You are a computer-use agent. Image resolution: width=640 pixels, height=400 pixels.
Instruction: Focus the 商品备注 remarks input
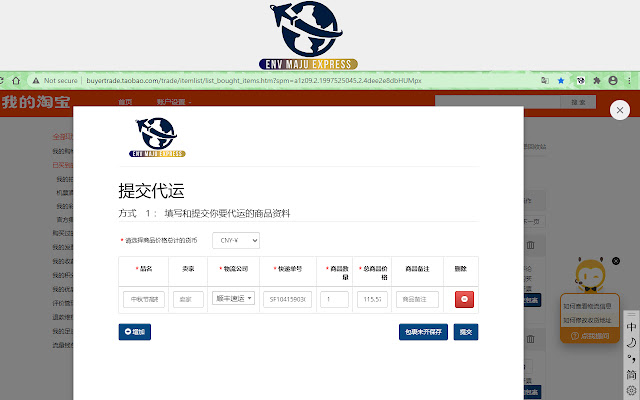tap(417, 299)
